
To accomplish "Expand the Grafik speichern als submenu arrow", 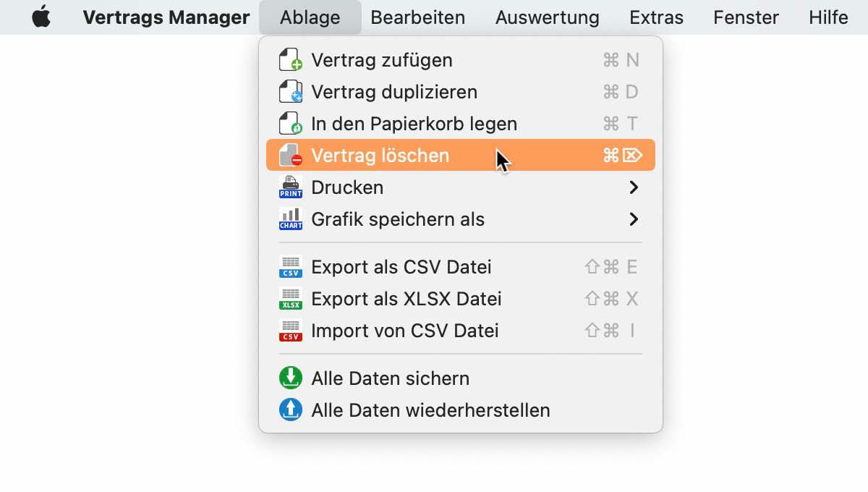I will coord(634,219).
